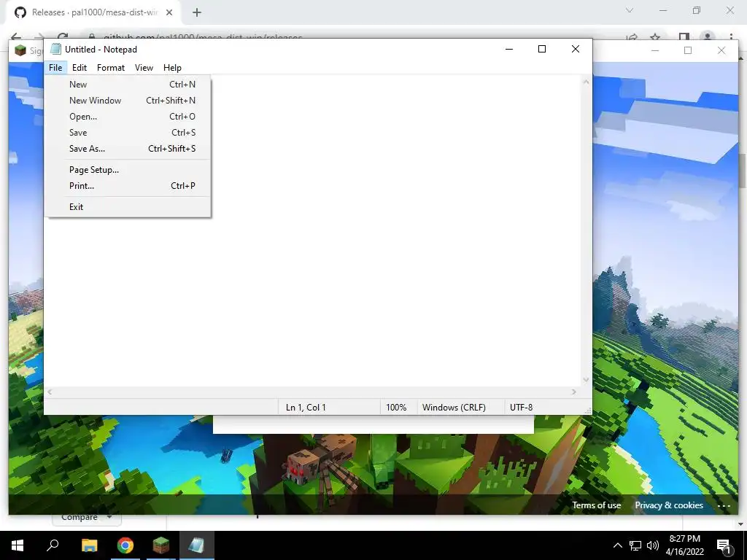Viewport: 747px width, 560px height.
Task: Show hidden system tray icons
Action: click(617, 545)
